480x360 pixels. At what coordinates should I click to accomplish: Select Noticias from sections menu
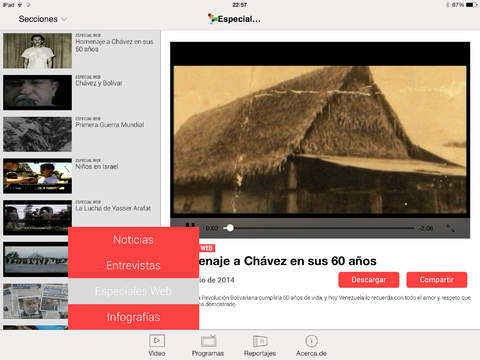133,240
